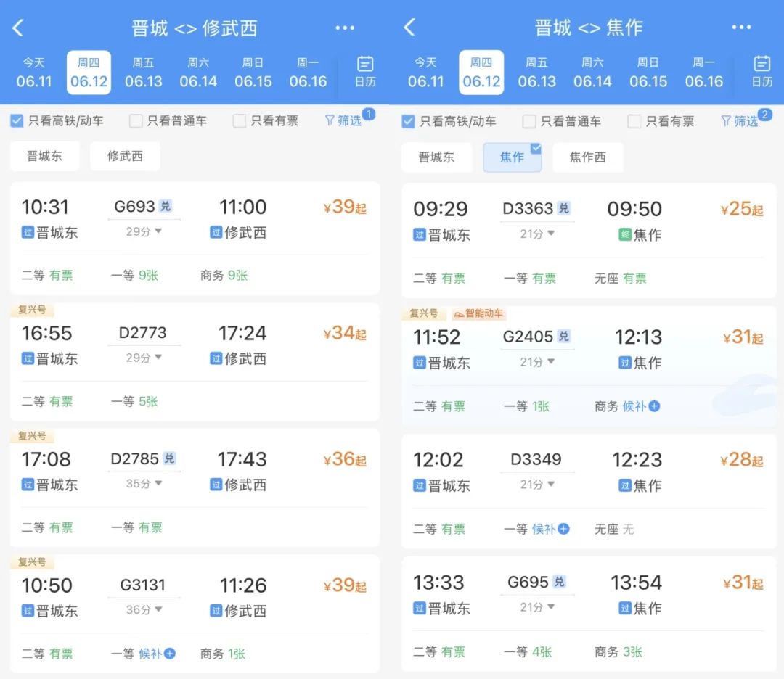Open price ¥28起 for D3349
The image size is (784, 679).
click(x=742, y=460)
